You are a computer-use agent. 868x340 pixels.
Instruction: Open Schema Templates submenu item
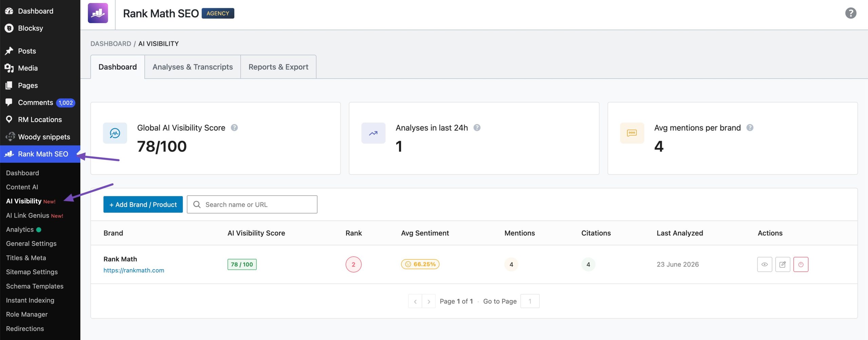(35, 286)
